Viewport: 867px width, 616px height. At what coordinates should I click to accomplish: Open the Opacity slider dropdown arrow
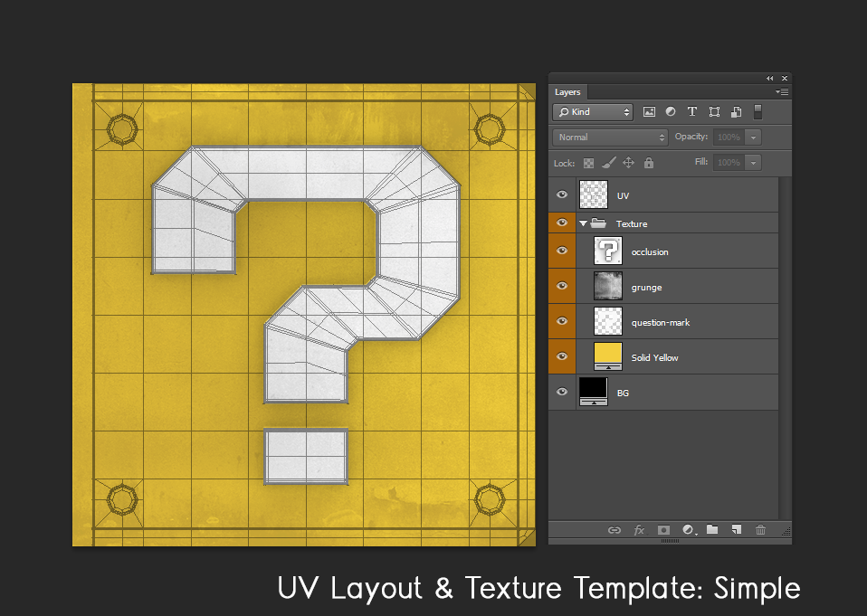(x=753, y=137)
